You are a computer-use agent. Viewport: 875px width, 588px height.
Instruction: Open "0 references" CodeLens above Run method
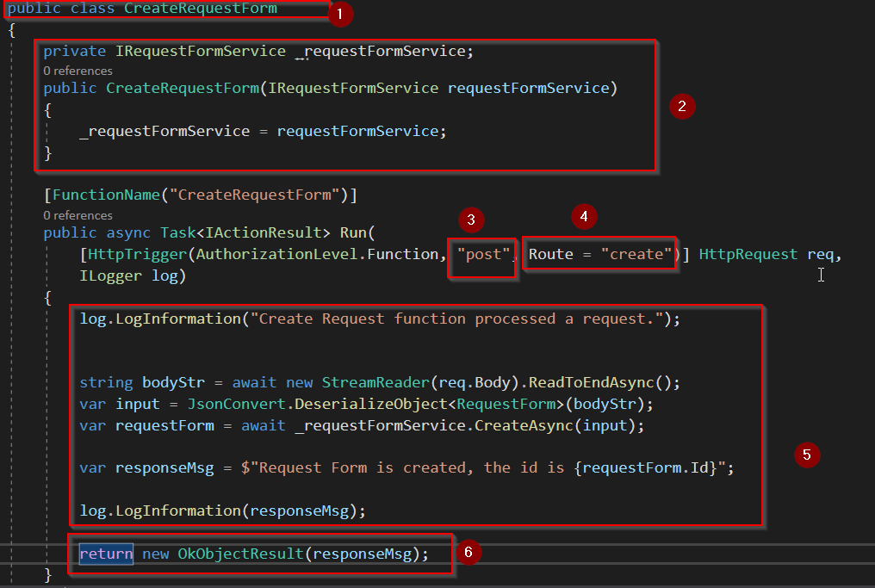pos(78,215)
